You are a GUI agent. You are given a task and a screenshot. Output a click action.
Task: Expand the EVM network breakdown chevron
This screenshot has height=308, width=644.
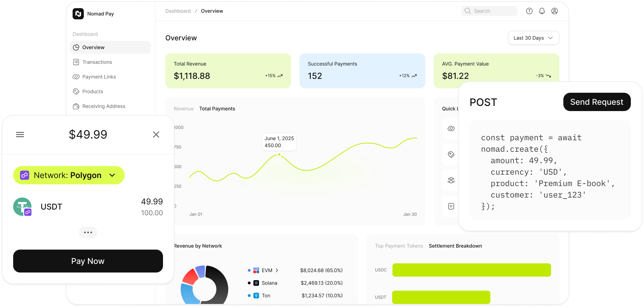click(277, 270)
